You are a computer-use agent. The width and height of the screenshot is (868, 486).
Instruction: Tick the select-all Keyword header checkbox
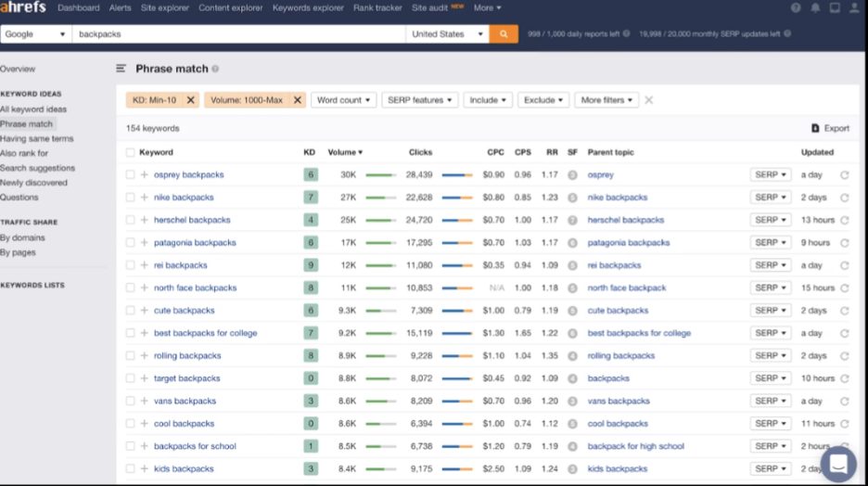click(x=130, y=152)
